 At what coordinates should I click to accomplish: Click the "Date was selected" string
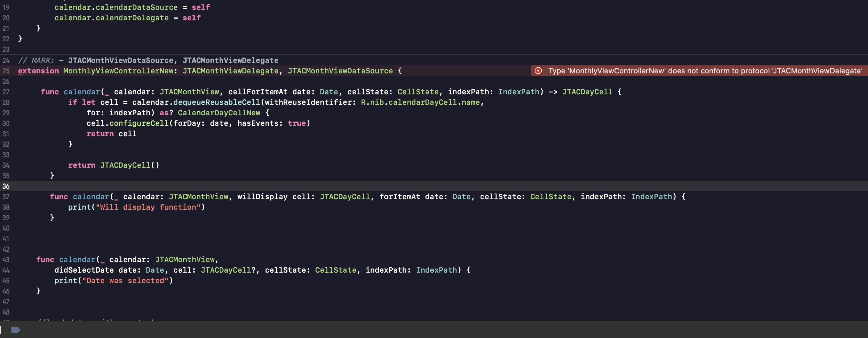(125, 281)
